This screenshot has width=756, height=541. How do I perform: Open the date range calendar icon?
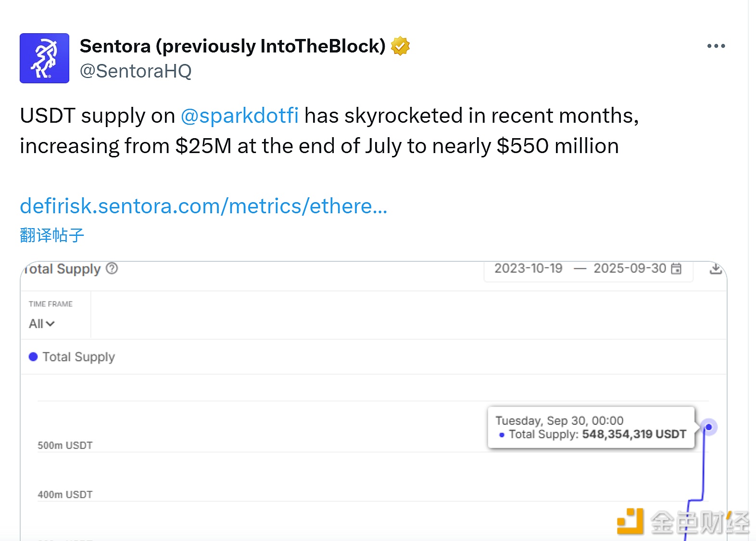676,269
